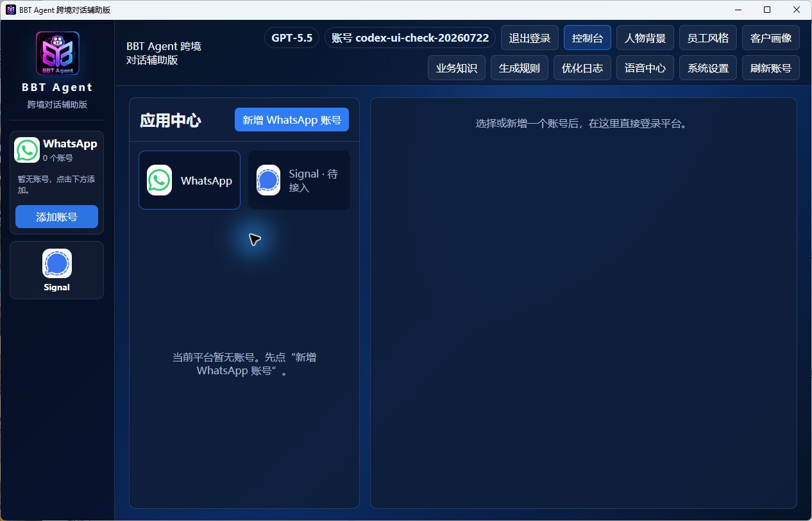Click the app icon in title bar
This screenshot has width=812, height=521.
click(x=10, y=10)
